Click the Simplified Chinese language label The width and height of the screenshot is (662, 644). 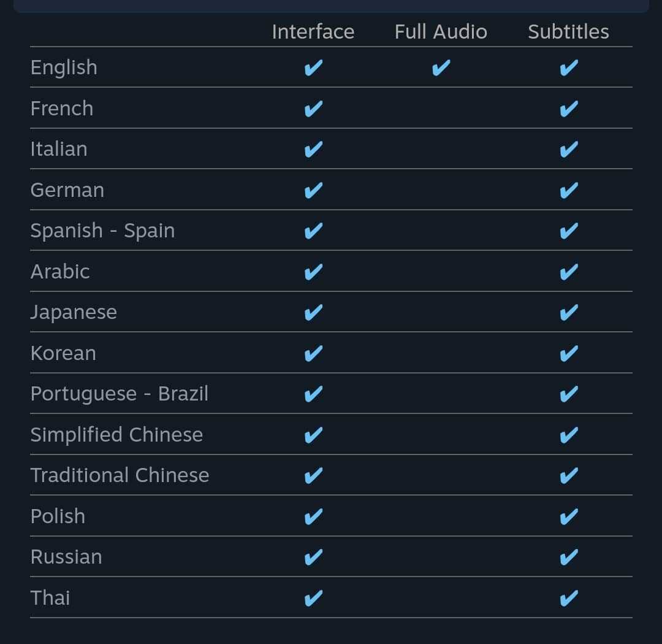pos(116,435)
